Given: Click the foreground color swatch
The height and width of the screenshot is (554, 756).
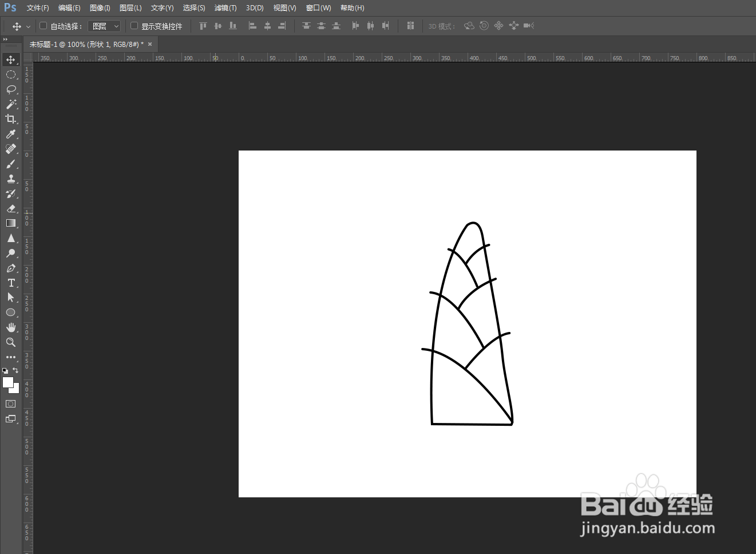Looking at the screenshot, I should point(7,382).
